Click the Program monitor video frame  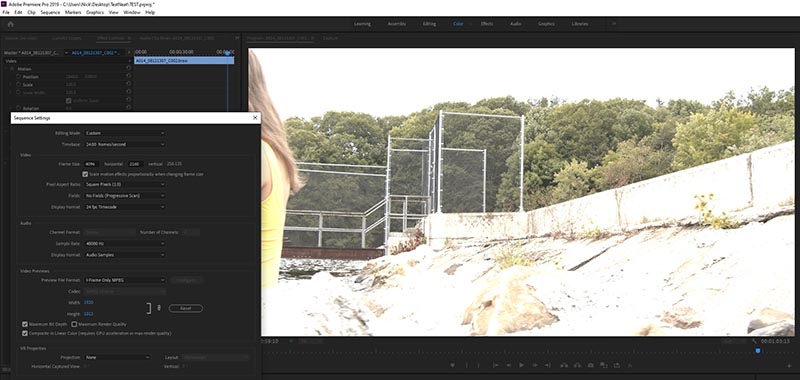521,192
